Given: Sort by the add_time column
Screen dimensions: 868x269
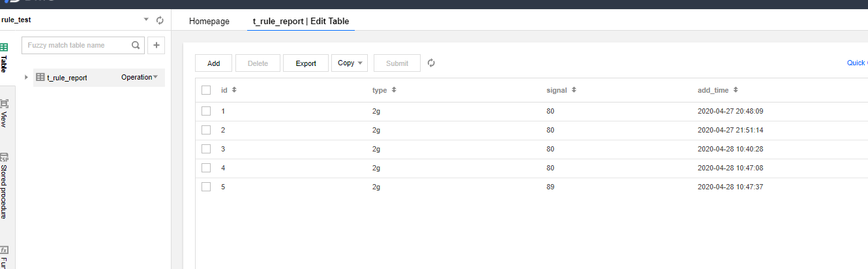Looking at the screenshot, I should click(736, 90).
